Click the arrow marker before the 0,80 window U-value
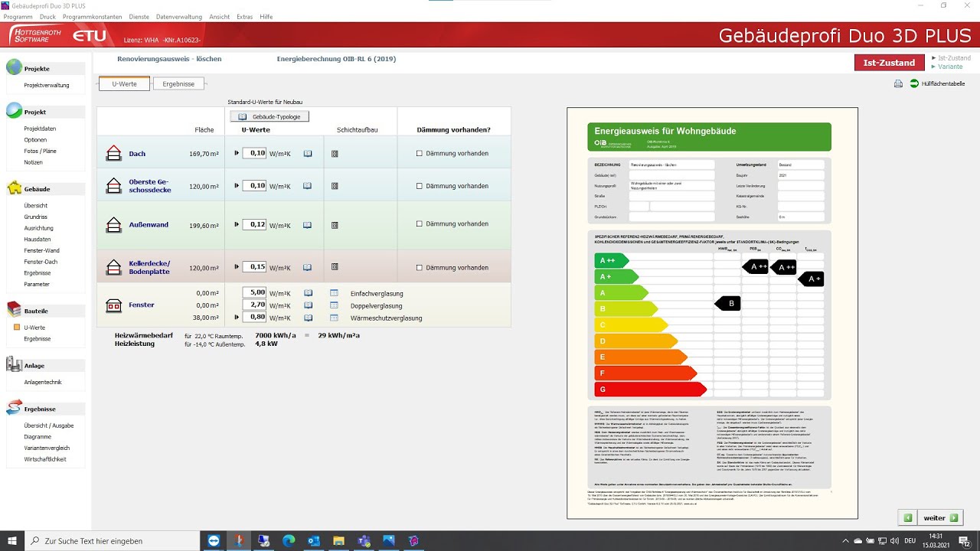This screenshot has height=551, width=980. tap(237, 317)
